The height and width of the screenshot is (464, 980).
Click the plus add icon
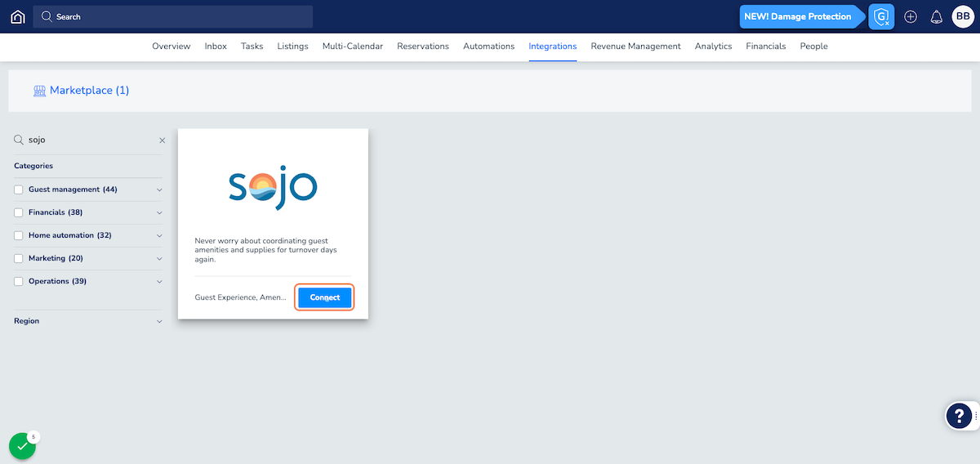point(911,16)
